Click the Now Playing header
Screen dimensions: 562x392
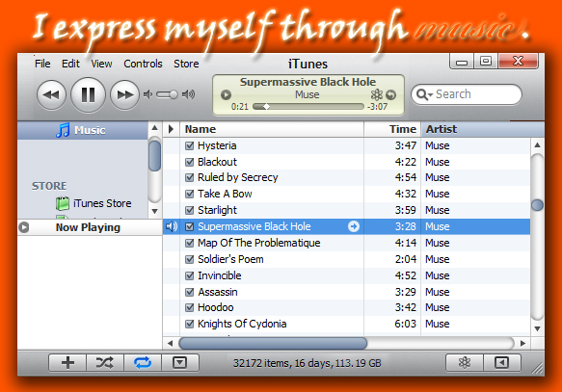(x=88, y=227)
